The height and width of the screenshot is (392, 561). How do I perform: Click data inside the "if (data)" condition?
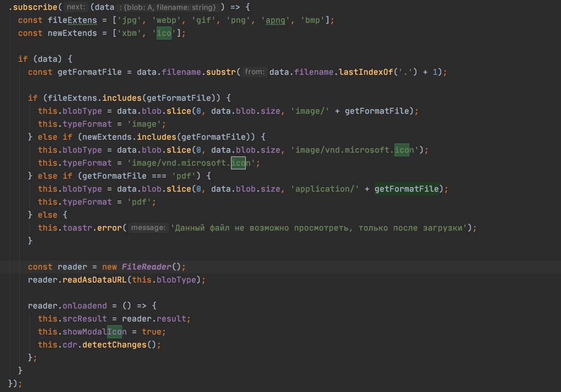pos(48,59)
